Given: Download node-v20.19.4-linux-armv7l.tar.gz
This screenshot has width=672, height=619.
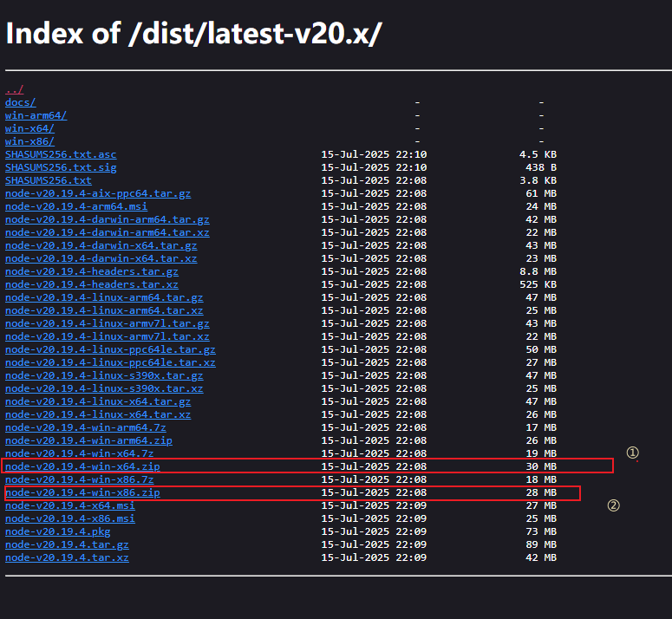Looking at the screenshot, I should (x=108, y=323).
